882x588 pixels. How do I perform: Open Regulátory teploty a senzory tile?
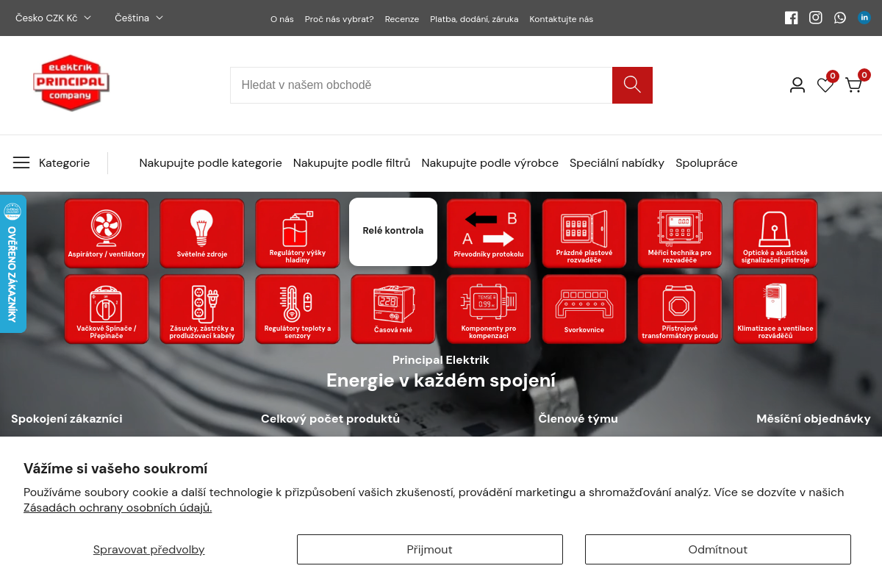pos(298,309)
